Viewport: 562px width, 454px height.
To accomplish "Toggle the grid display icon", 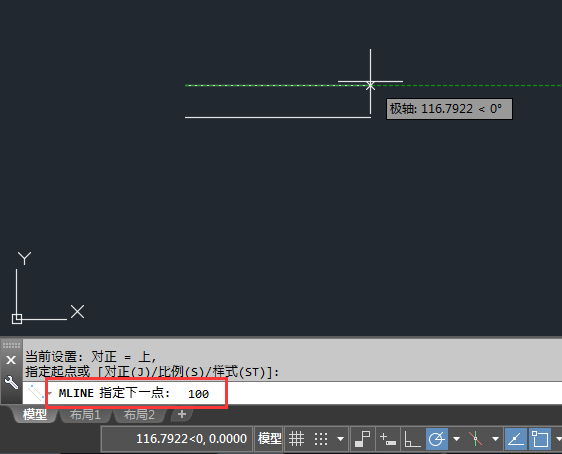I will tap(296, 439).
